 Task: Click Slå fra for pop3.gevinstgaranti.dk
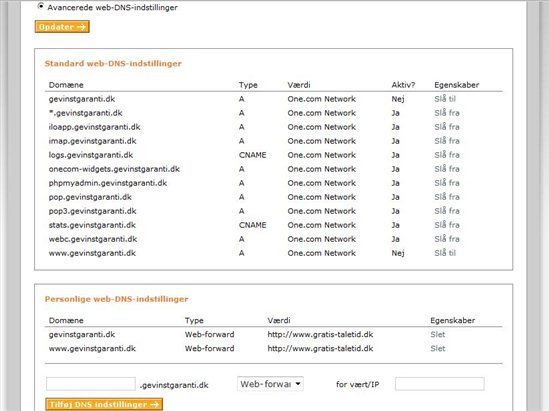(x=447, y=211)
